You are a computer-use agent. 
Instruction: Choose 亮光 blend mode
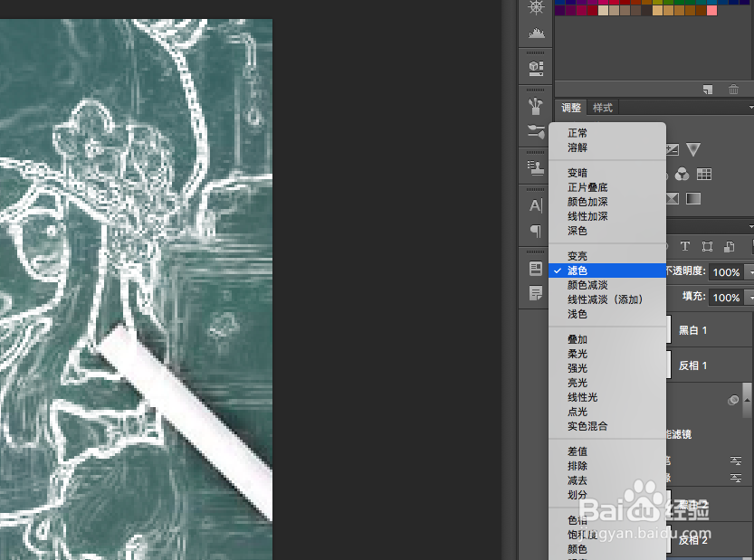point(607,383)
